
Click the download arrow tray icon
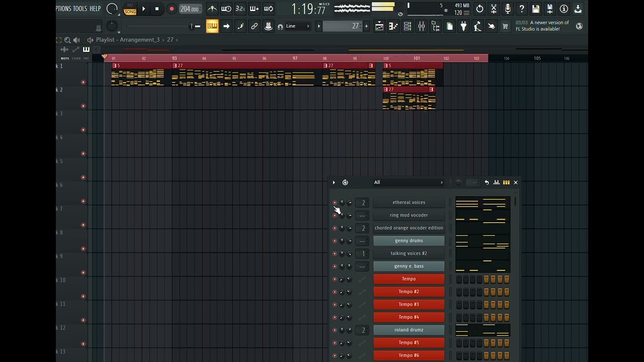click(578, 9)
